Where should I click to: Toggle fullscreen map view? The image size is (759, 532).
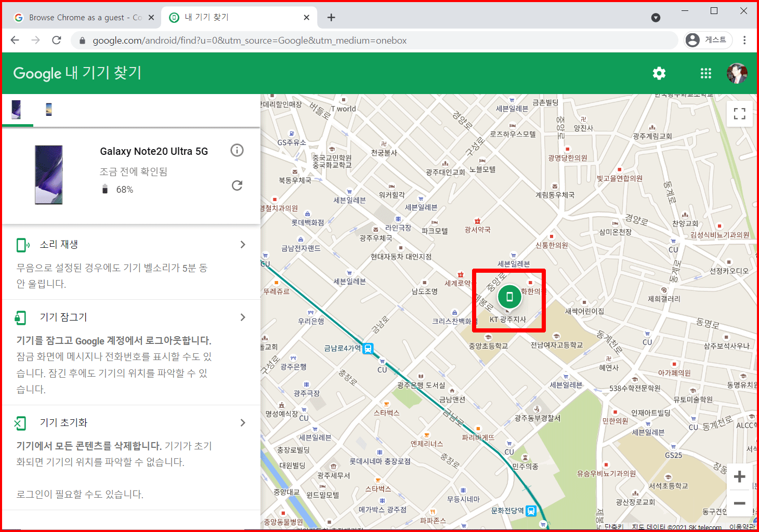pyautogui.click(x=740, y=114)
